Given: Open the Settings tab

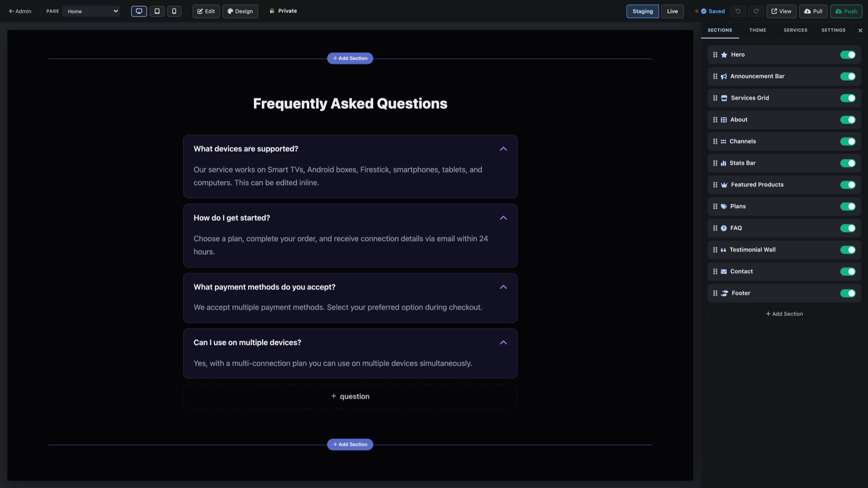Looking at the screenshot, I should (x=833, y=30).
